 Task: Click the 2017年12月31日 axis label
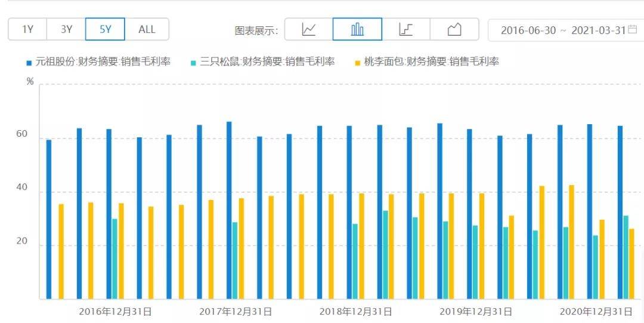[x=236, y=312]
